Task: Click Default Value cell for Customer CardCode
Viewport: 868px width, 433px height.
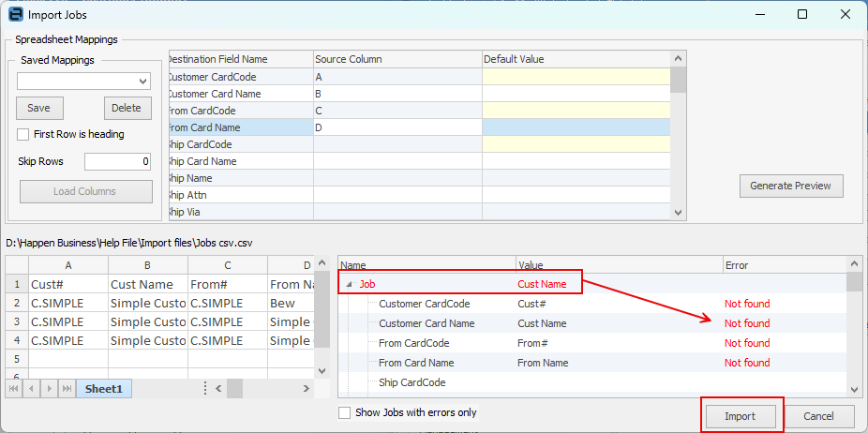Action: pyautogui.click(x=576, y=77)
